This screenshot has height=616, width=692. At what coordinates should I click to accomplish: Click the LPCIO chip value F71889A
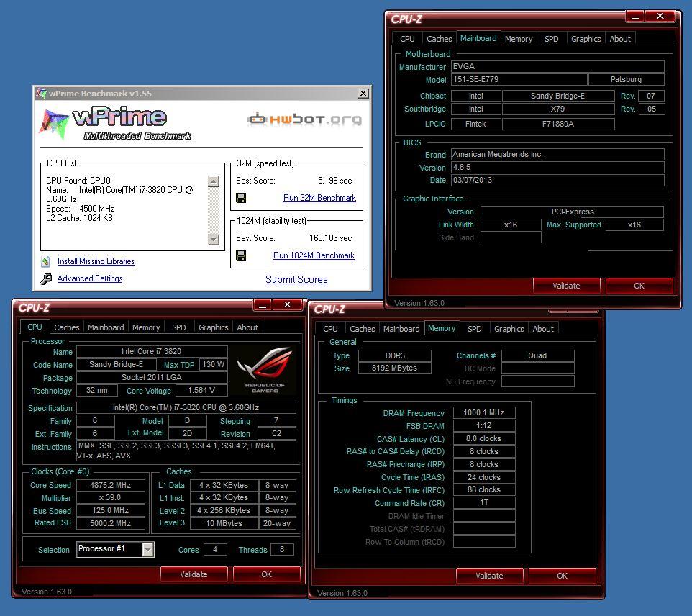click(557, 124)
